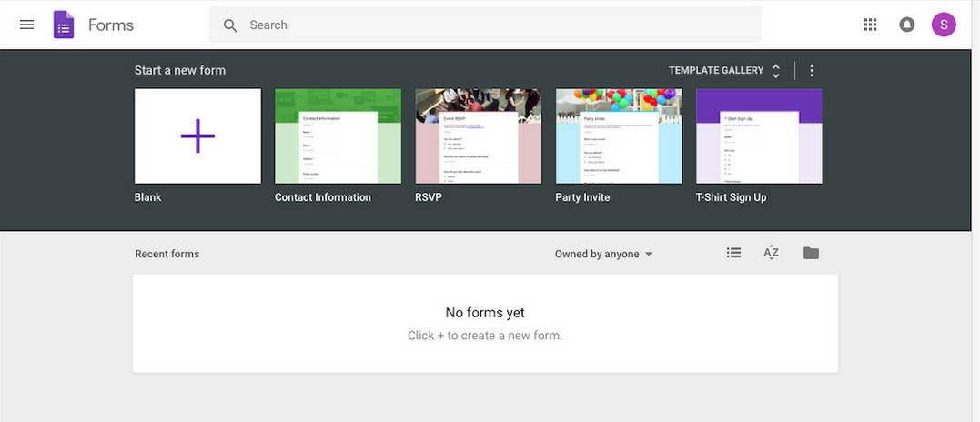Open the account avatar menu
The image size is (980, 422).
coord(944,25)
